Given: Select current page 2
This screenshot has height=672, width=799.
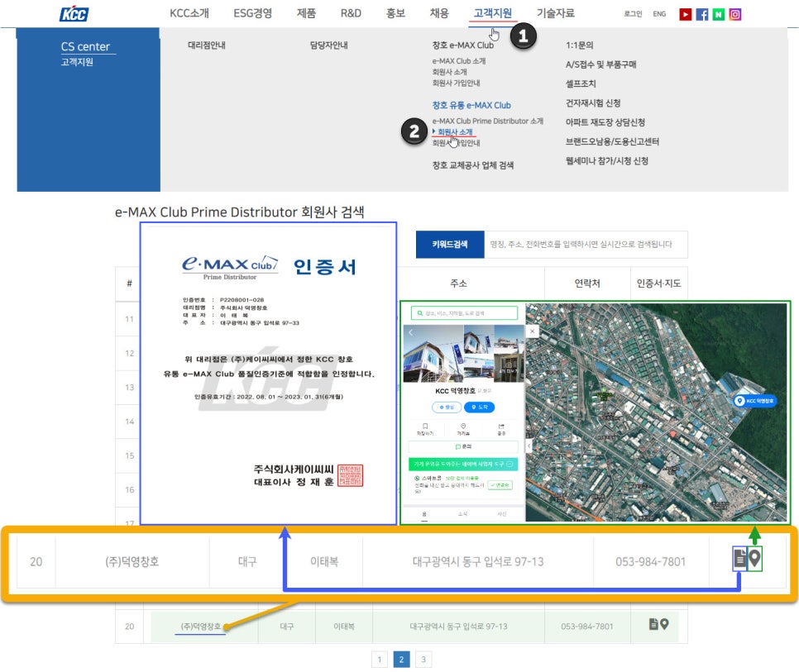Looking at the screenshot, I should pos(401,660).
